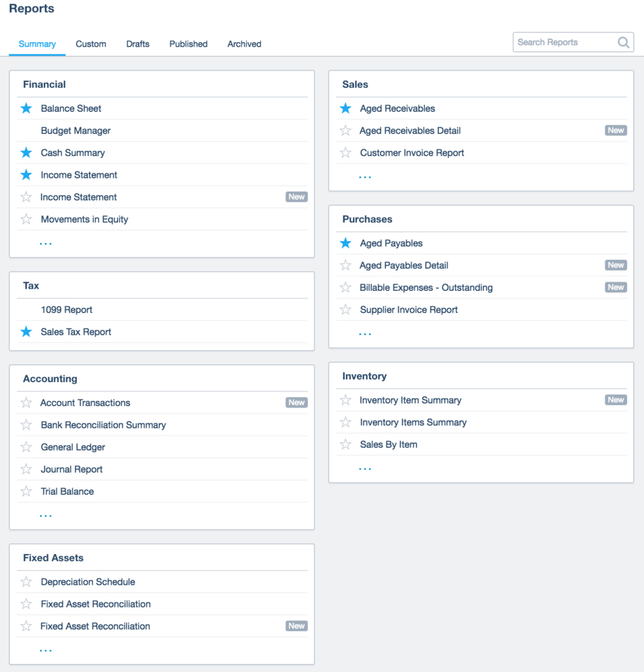
Task: Open the Budget Manager report
Action: tap(74, 130)
